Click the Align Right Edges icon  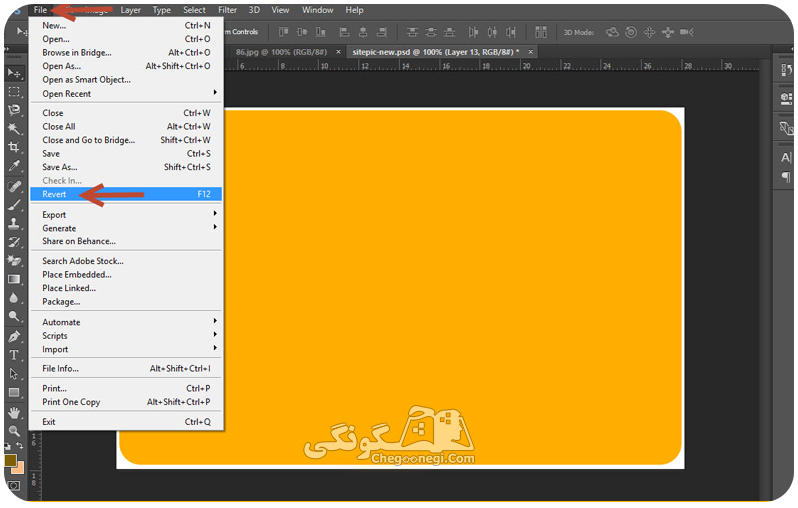[x=382, y=32]
